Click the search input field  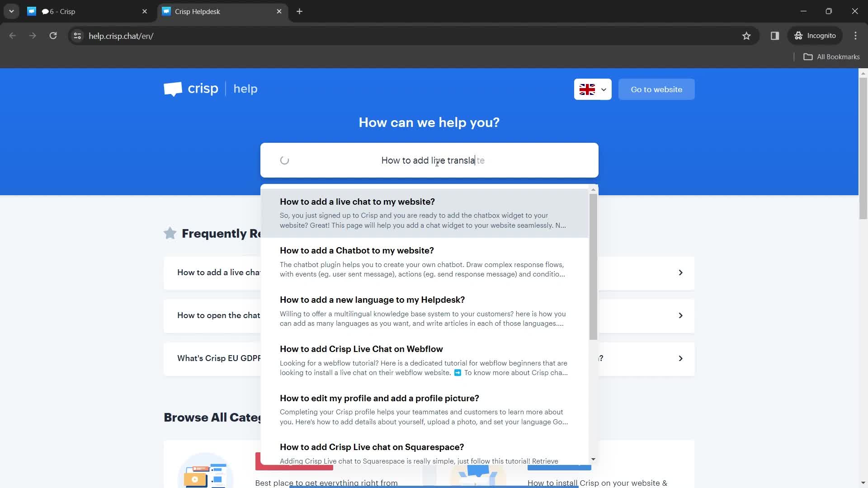(429, 160)
